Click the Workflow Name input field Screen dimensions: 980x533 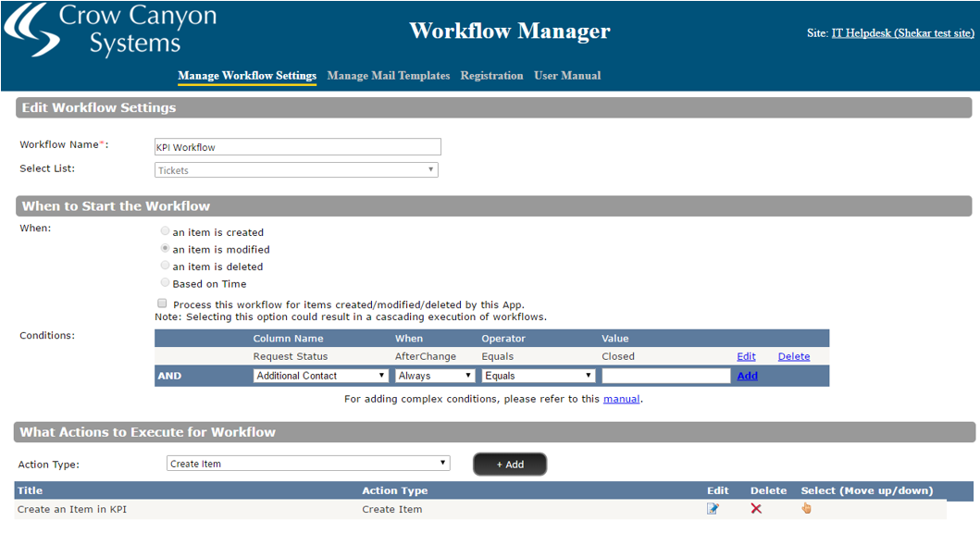pyautogui.click(x=297, y=147)
